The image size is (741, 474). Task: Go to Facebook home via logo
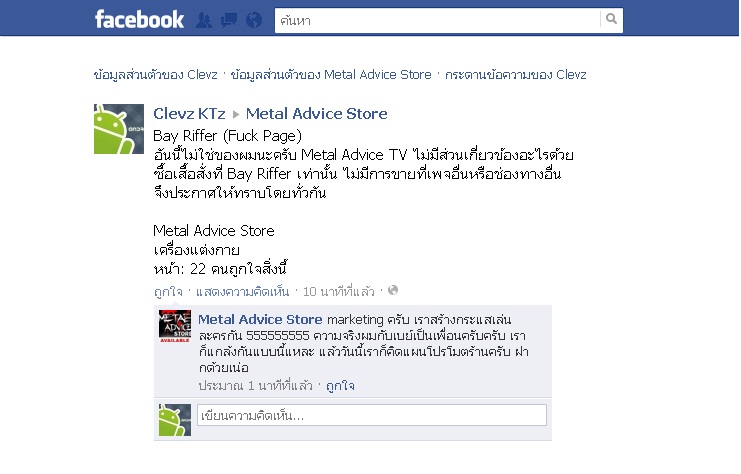139,20
